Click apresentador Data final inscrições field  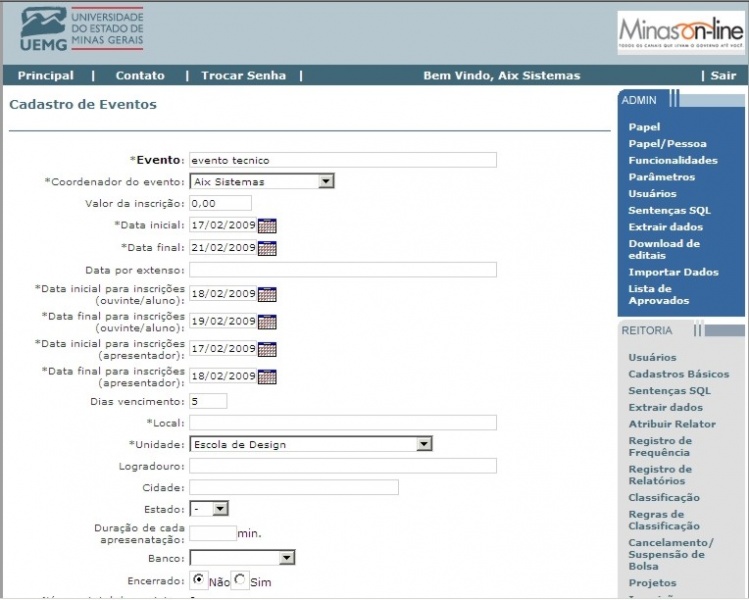(x=223, y=375)
